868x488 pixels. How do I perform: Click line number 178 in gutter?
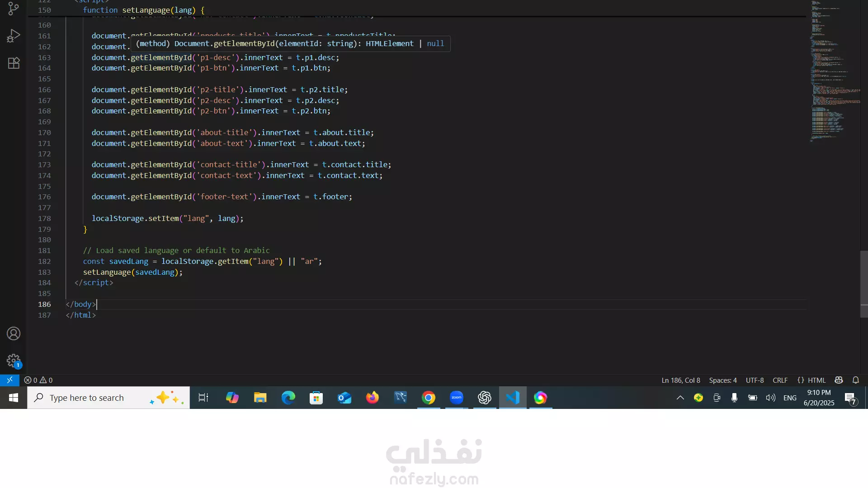tap(44, 218)
